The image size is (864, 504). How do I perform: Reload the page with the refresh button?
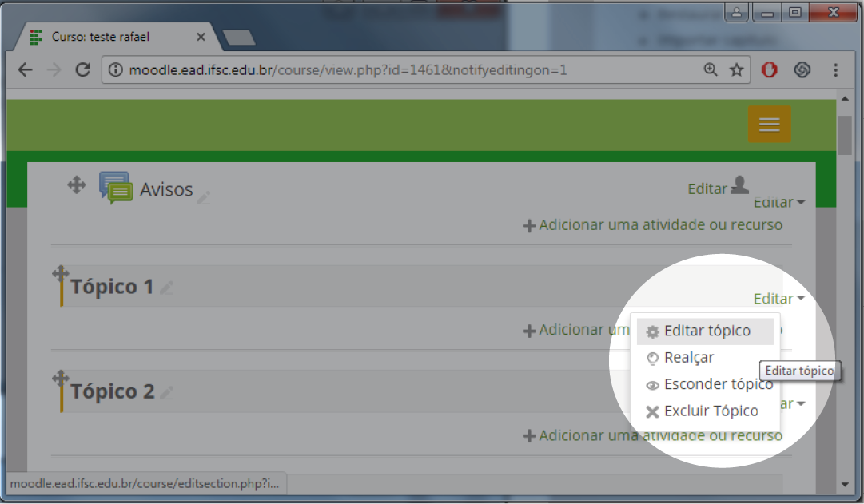coord(82,70)
